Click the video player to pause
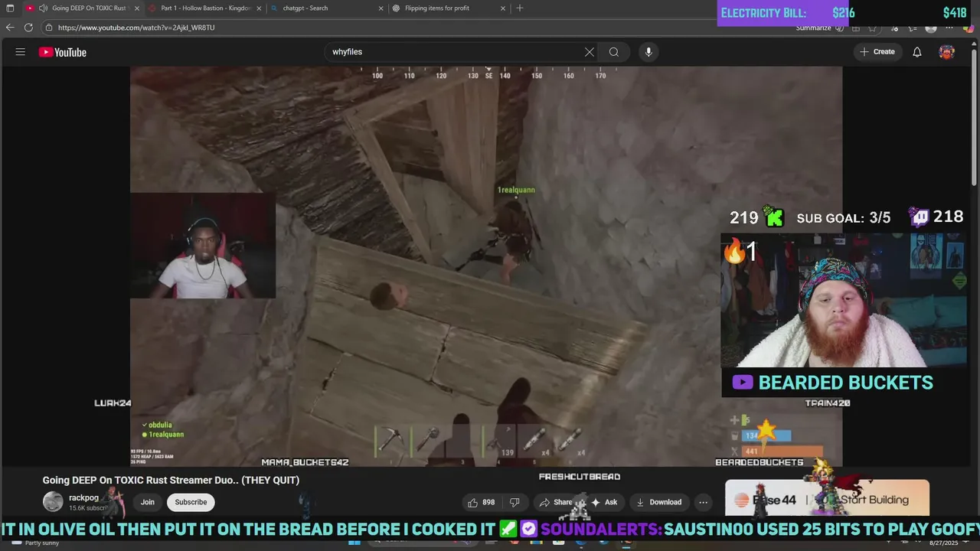 (485, 266)
